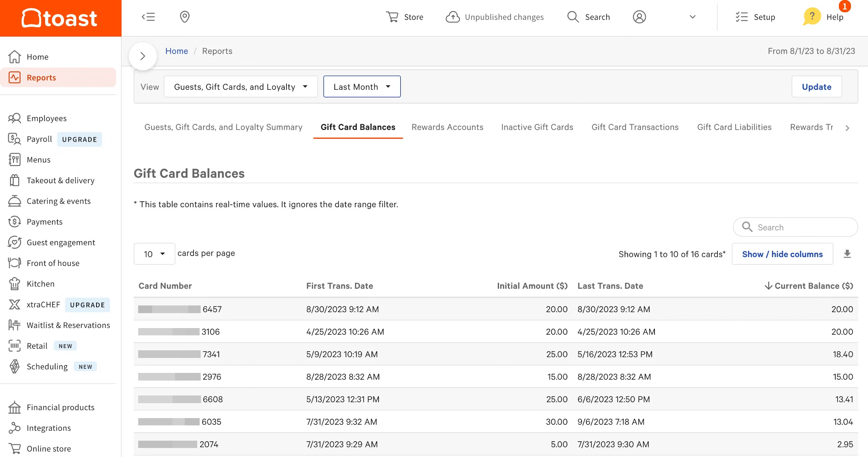Click the Menus icon in sidebar
The width and height of the screenshot is (868, 457).
(15, 160)
